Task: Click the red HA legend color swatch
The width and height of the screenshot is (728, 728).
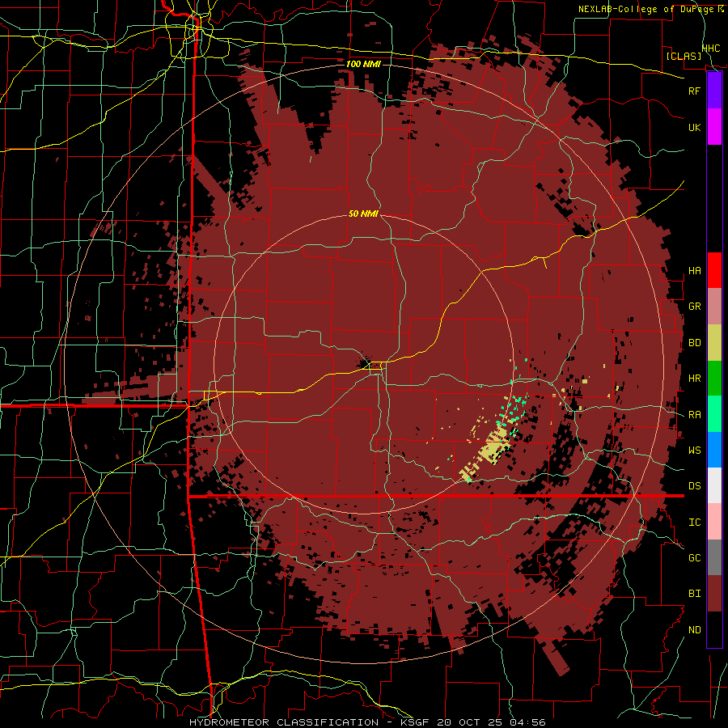Action: click(x=714, y=270)
